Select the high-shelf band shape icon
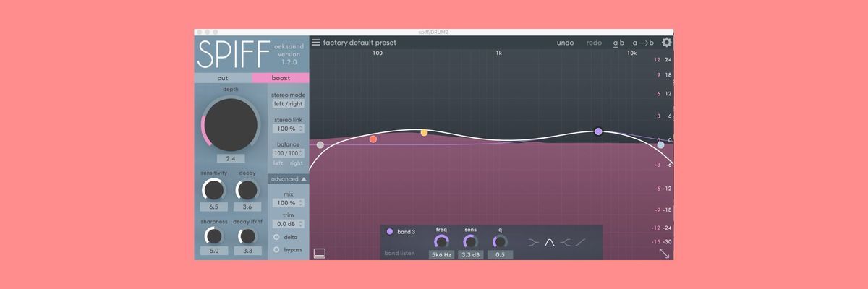868x289 pixels. pos(565,242)
